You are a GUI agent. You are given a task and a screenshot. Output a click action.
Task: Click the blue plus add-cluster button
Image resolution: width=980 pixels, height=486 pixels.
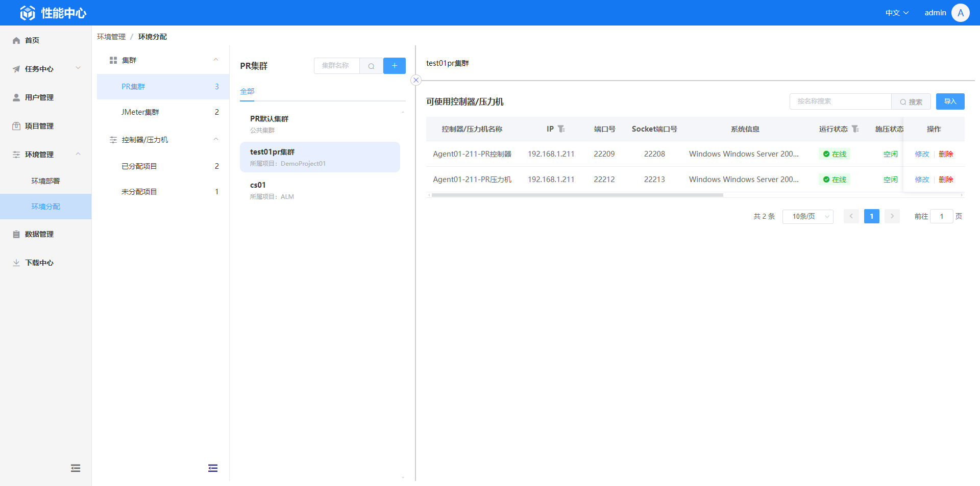tap(394, 66)
